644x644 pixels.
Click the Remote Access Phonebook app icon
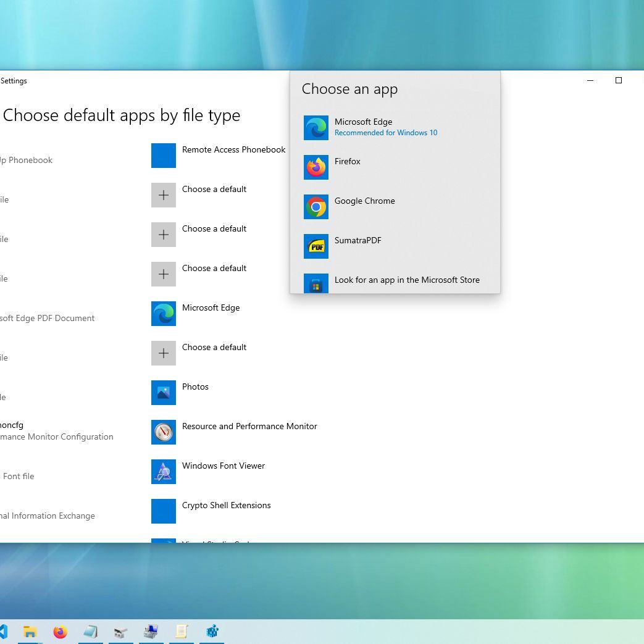(x=164, y=156)
